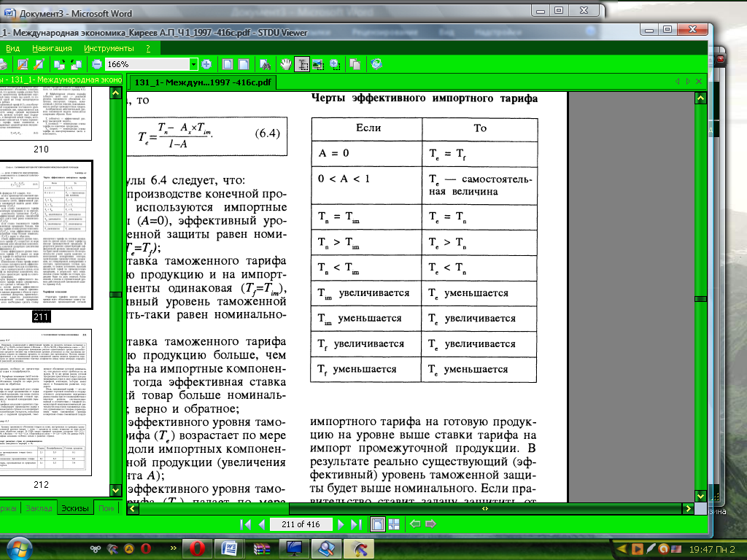747x560 pixels.
Task: Go to the next page
Action: click(x=341, y=524)
